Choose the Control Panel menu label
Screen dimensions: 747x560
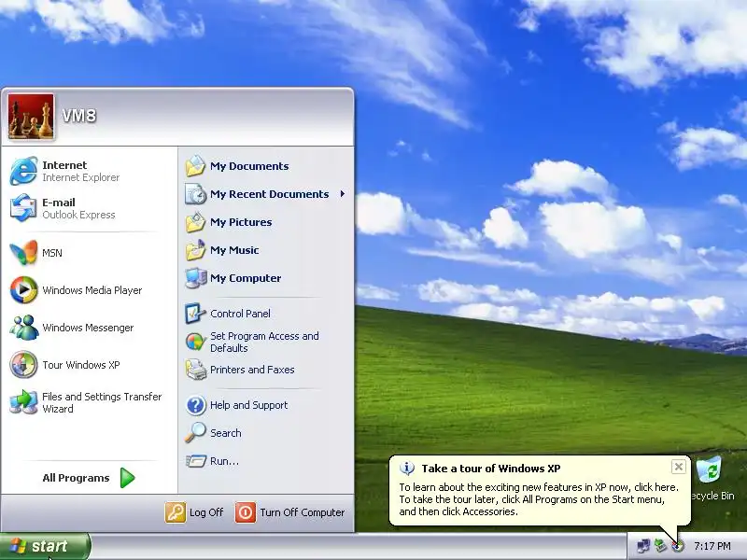[x=240, y=314]
